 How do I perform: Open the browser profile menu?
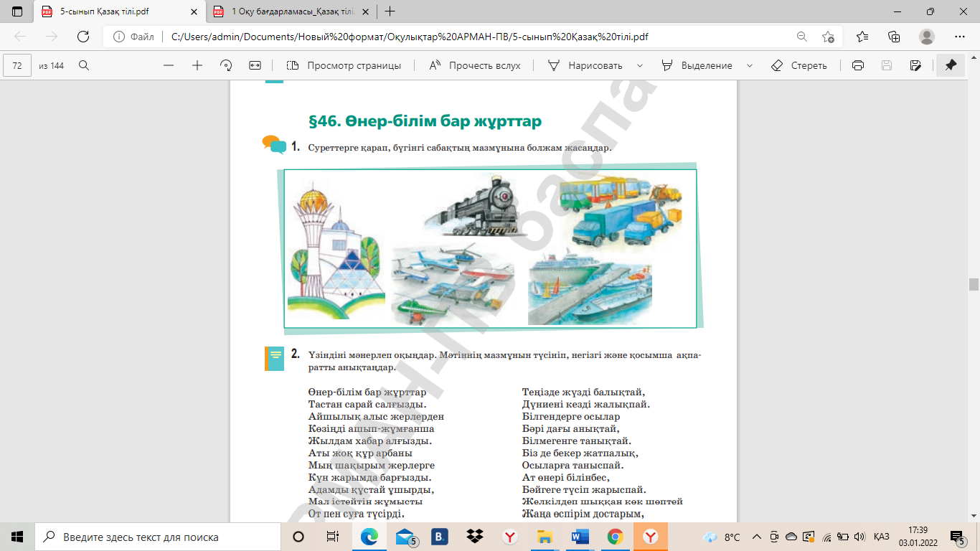[927, 37]
